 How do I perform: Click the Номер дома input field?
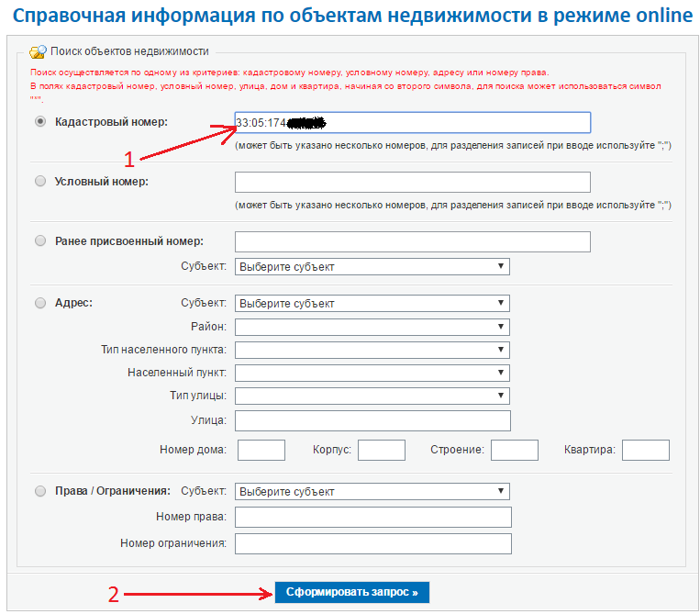pos(261,450)
